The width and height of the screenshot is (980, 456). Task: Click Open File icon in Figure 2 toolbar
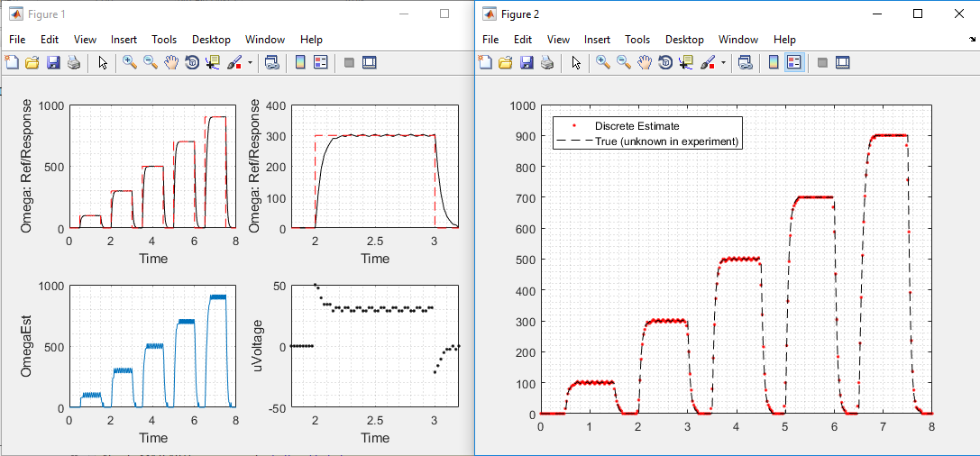(506, 62)
